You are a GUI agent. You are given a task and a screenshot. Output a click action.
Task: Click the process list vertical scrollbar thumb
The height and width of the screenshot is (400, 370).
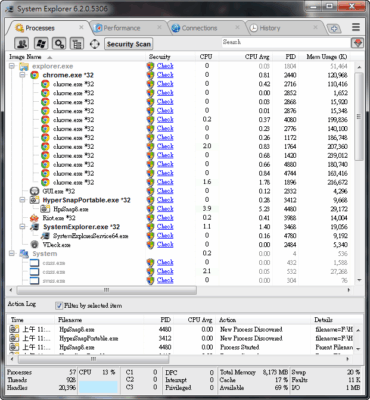(359, 116)
